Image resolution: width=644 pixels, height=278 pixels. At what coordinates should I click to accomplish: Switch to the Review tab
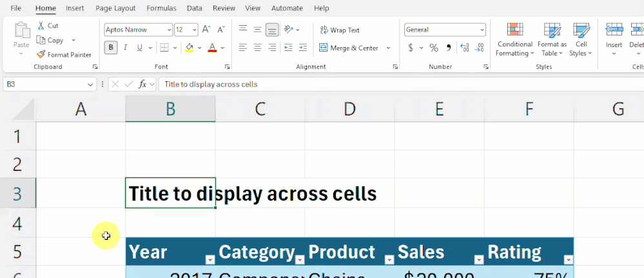coord(224,8)
